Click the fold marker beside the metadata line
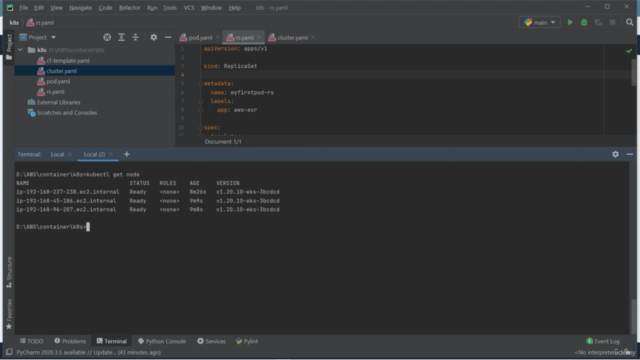The height and width of the screenshot is (360, 640). 201,84
